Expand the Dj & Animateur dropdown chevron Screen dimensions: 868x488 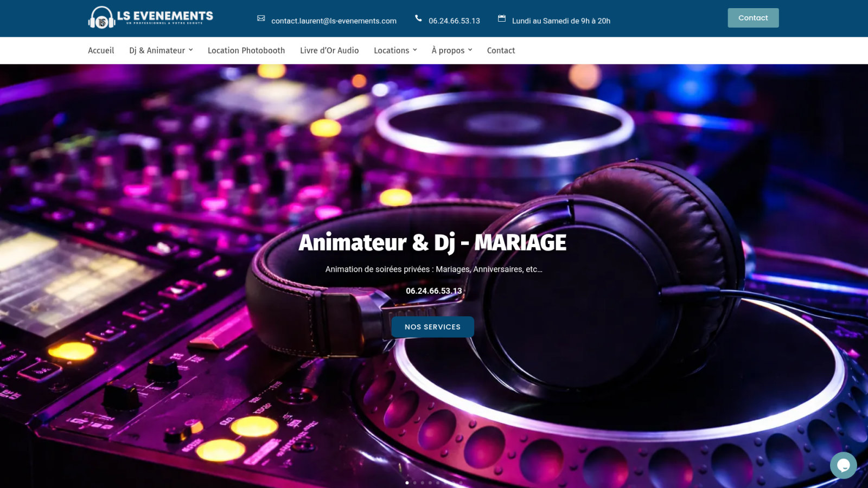(190, 50)
